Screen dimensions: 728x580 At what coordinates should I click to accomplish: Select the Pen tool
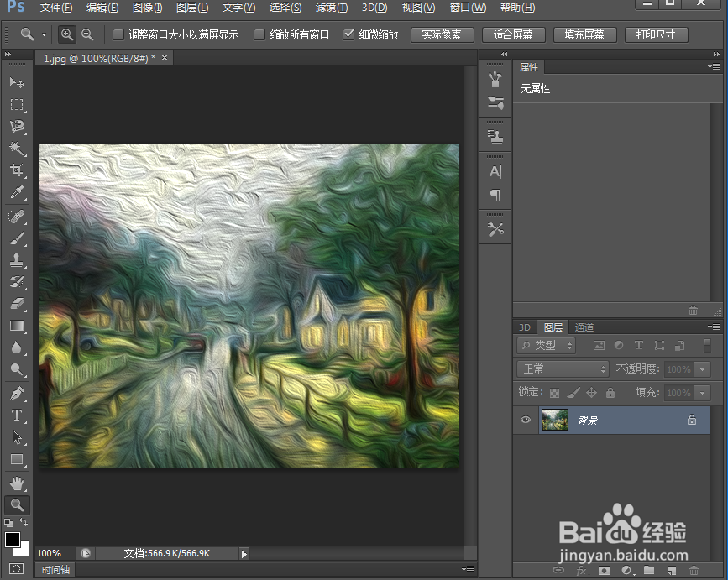pos(17,394)
